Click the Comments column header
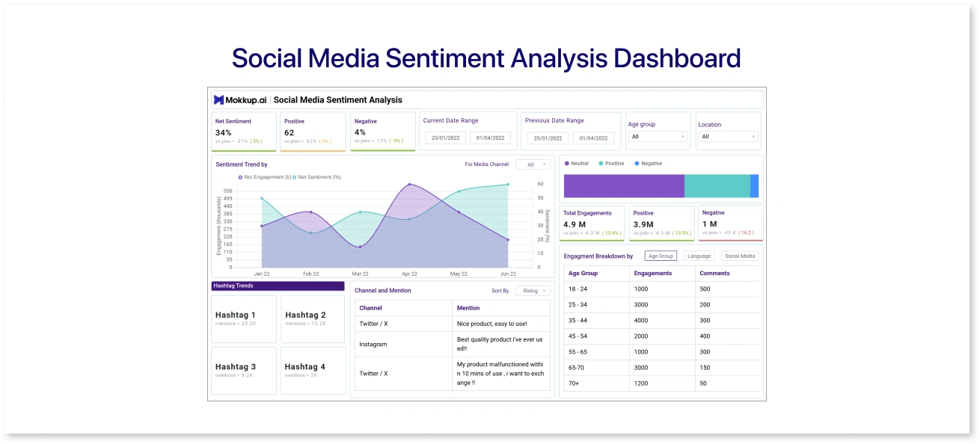 click(x=726, y=274)
